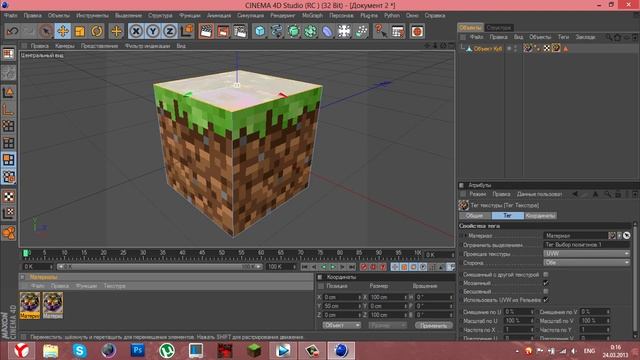Render active view clapperboard icon

click(206, 31)
